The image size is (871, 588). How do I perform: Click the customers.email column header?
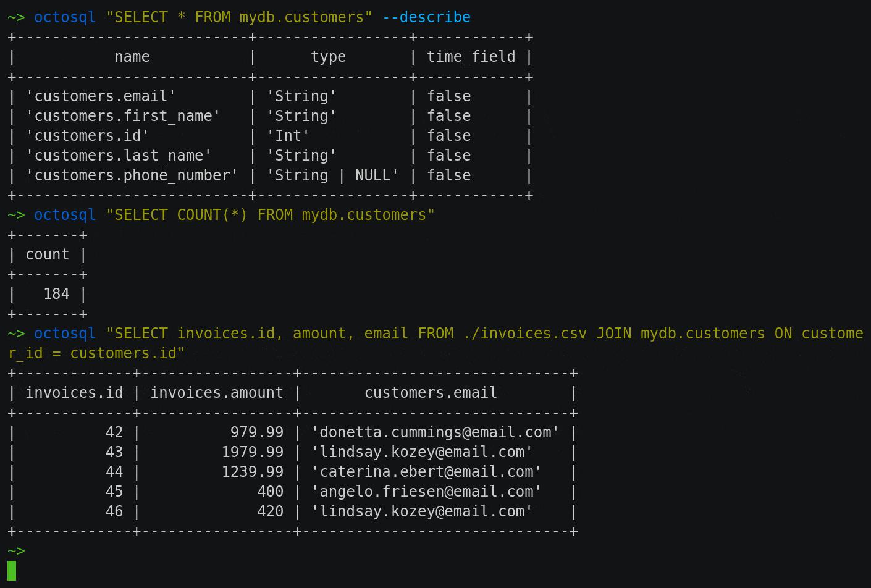tap(431, 393)
